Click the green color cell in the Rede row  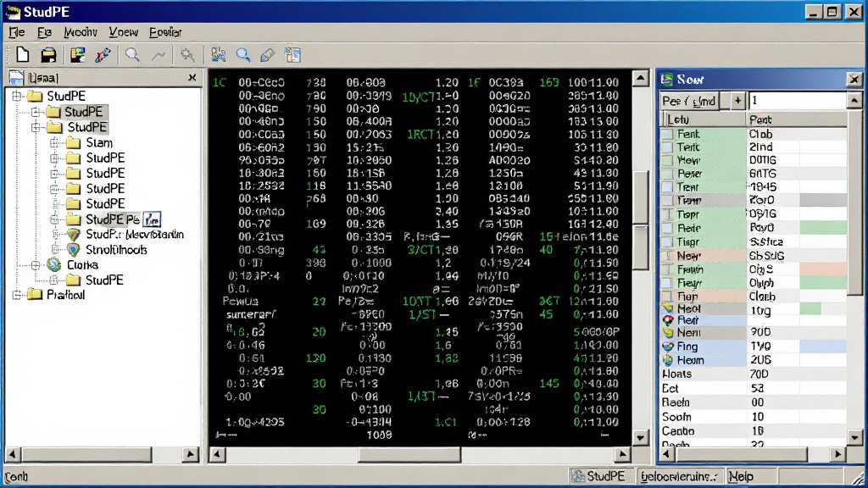pos(822,228)
